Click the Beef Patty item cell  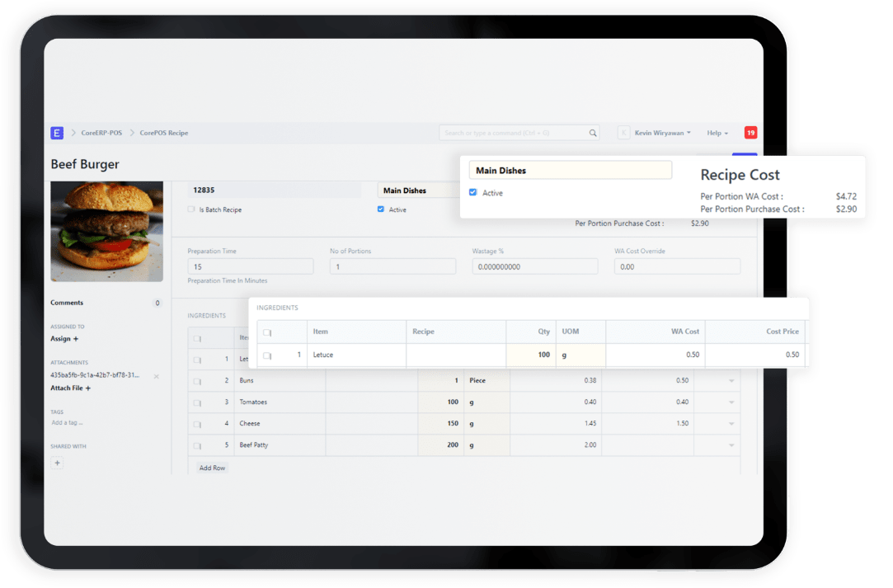[x=280, y=445]
